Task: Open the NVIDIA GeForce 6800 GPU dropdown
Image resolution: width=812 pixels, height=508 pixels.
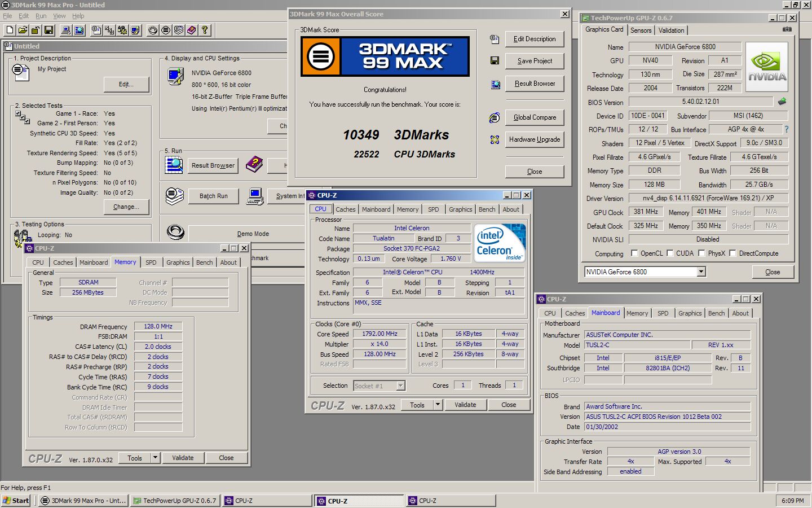Action: [701, 272]
